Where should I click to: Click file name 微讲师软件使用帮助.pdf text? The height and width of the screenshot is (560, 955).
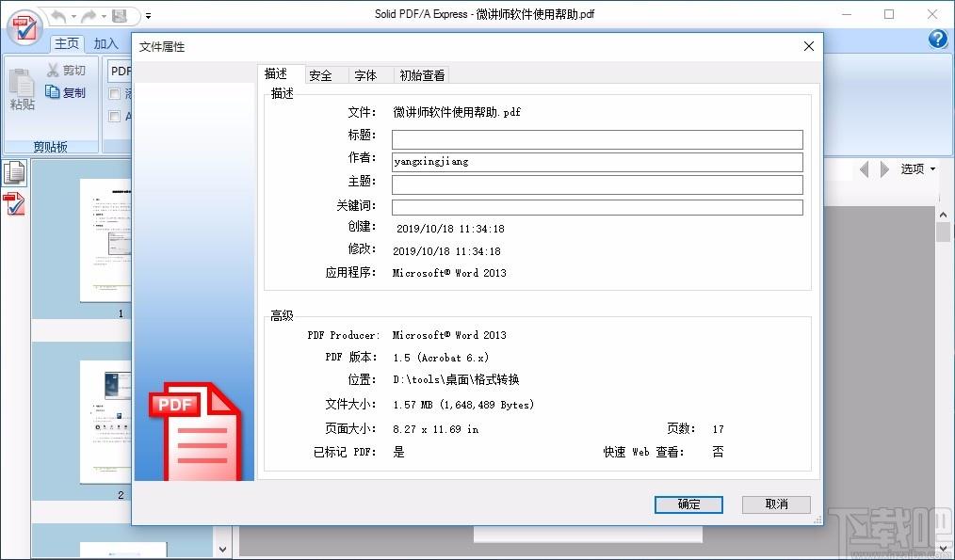[457, 112]
